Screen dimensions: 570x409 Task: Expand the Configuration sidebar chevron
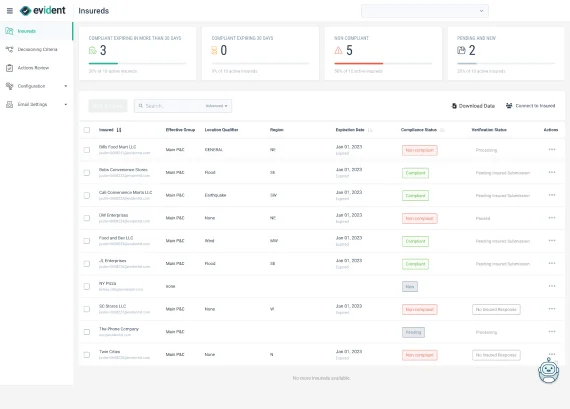[x=66, y=86]
